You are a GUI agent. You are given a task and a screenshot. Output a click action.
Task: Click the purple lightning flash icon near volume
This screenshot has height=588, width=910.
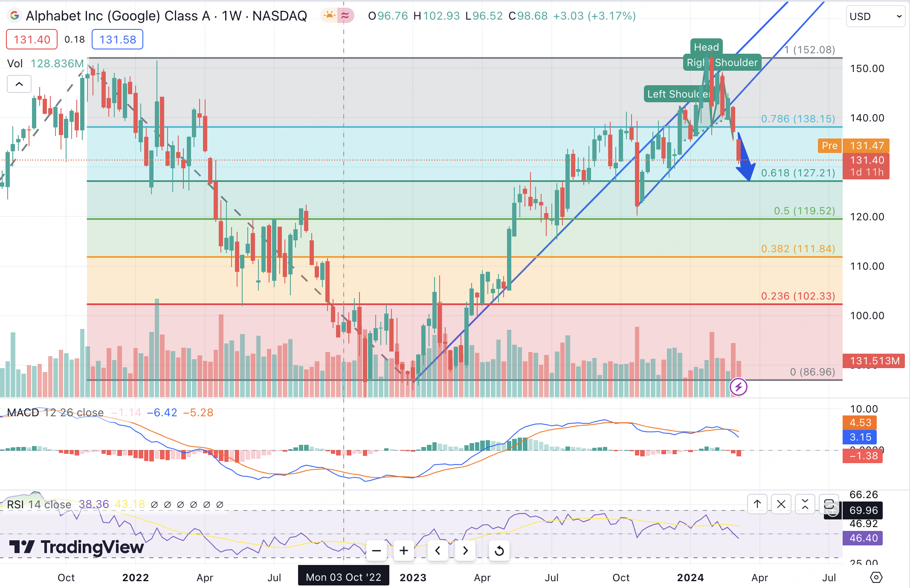(738, 387)
